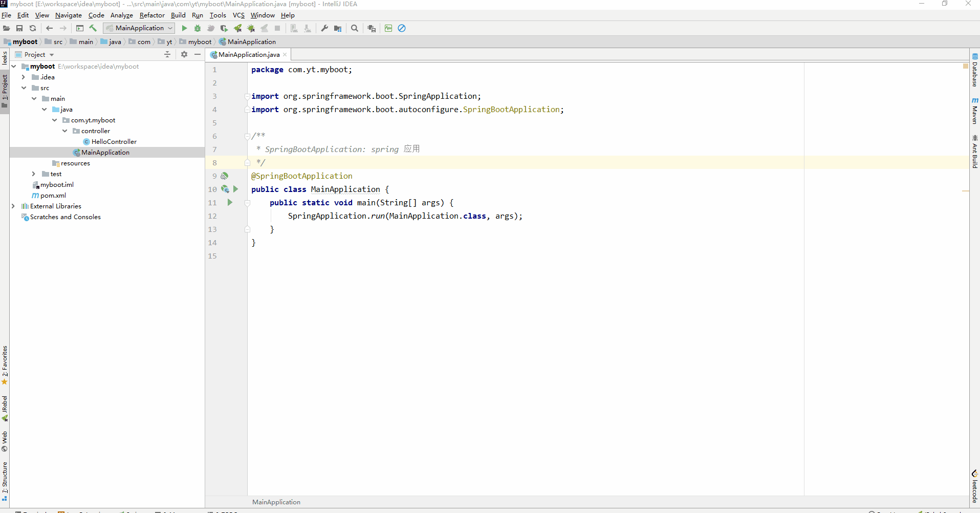Viewport: 980px width, 513px height.
Task: Select HelloController in project tree
Action: 114,142
